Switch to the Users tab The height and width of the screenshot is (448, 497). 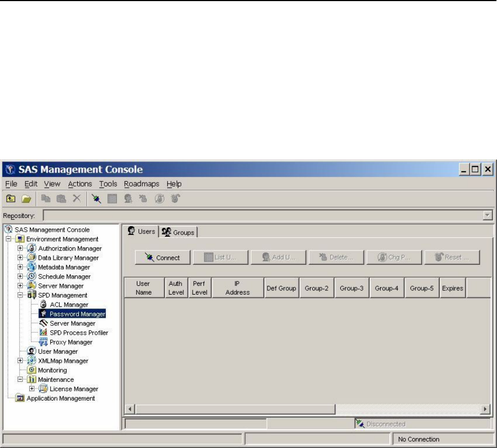tap(141, 231)
